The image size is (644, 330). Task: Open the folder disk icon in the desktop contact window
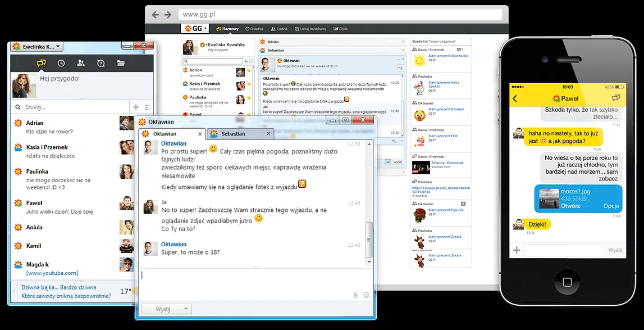click(x=121, y=64)
